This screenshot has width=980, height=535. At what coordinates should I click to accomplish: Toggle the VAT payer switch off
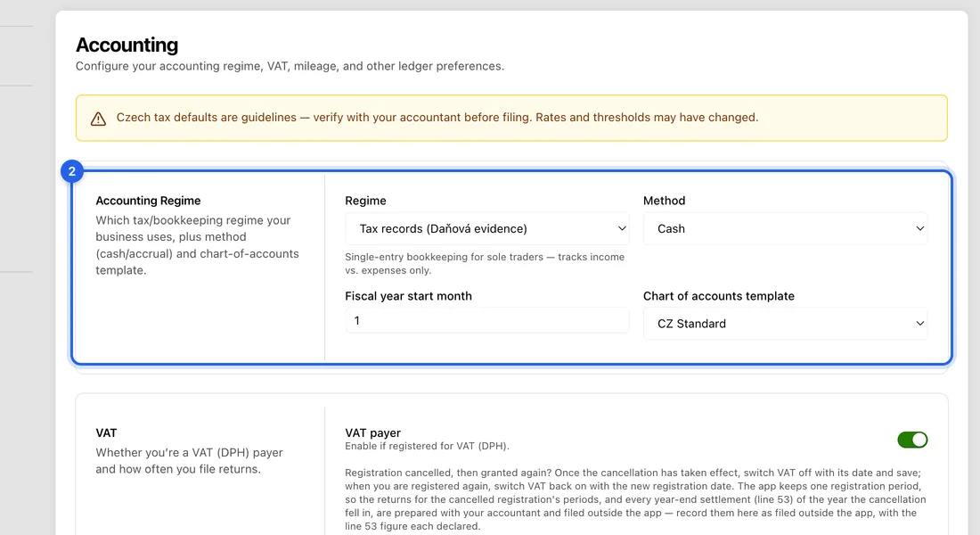[x=912, y=440]
